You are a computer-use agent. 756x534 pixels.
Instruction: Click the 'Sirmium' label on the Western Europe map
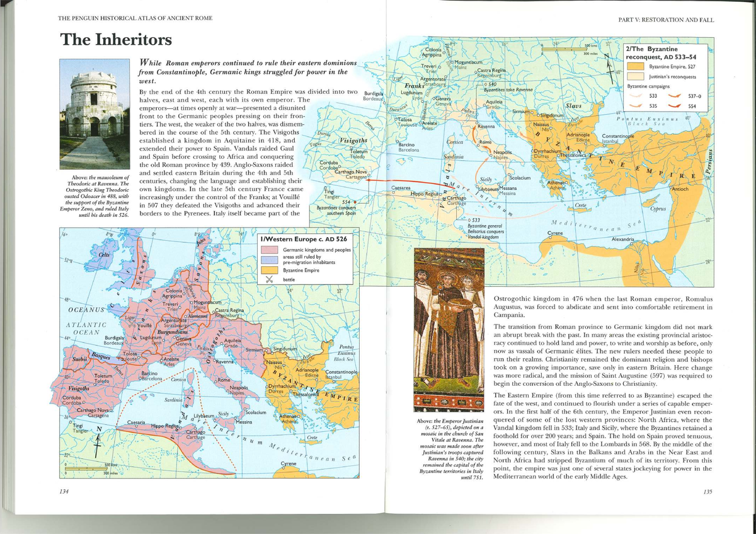pyautogui.click(x=253, y=349)
